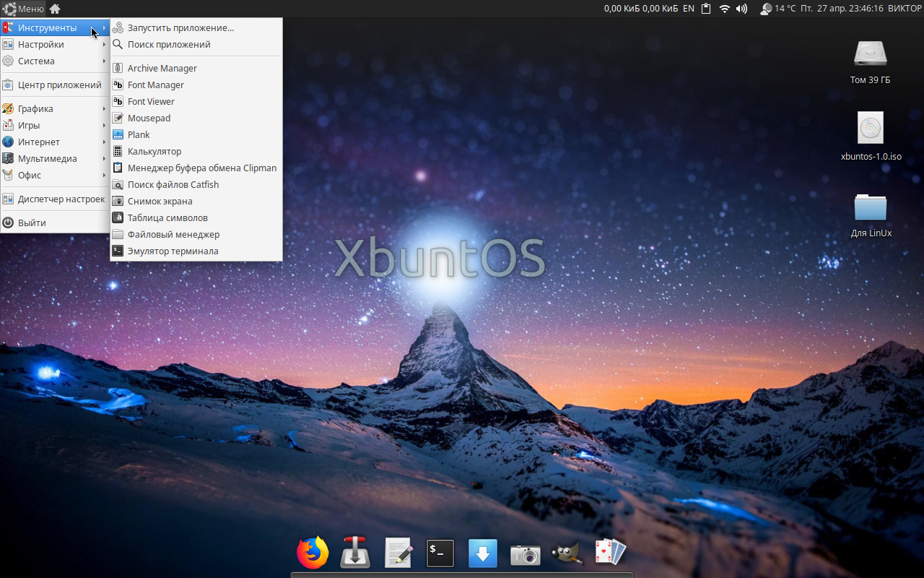Select the highlighted Инструменты menu item
924x578 pixels.
point(55,27)
